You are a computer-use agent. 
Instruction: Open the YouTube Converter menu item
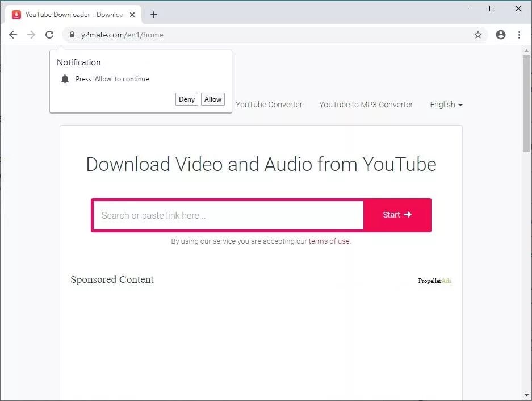click(269, 105)
